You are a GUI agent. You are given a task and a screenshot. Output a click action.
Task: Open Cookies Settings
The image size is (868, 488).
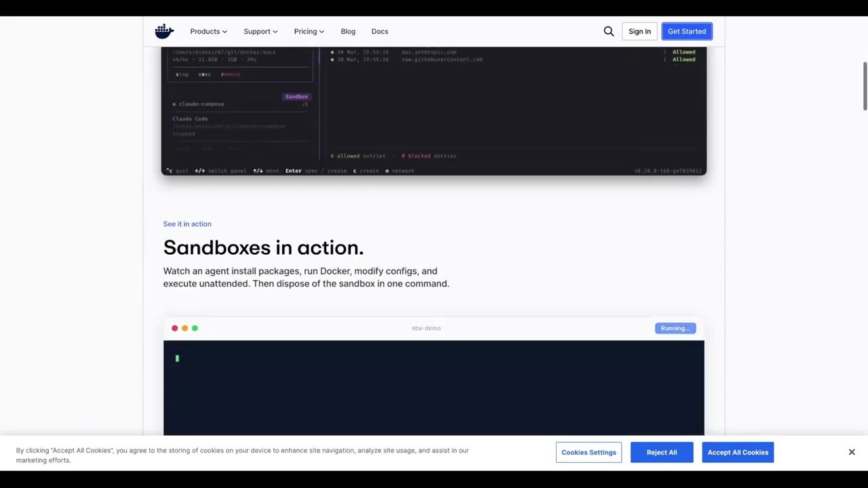coord(589,452)
